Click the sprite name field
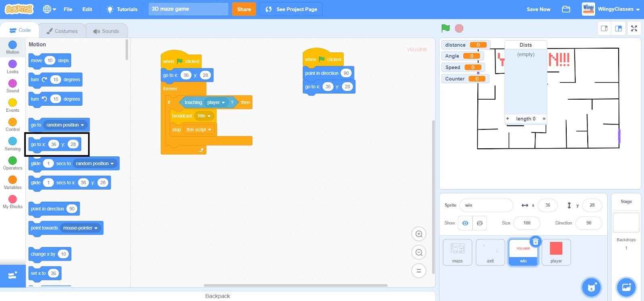Image resolution: width=644 pixels, height=301 pixels. [x=486, y=205]
